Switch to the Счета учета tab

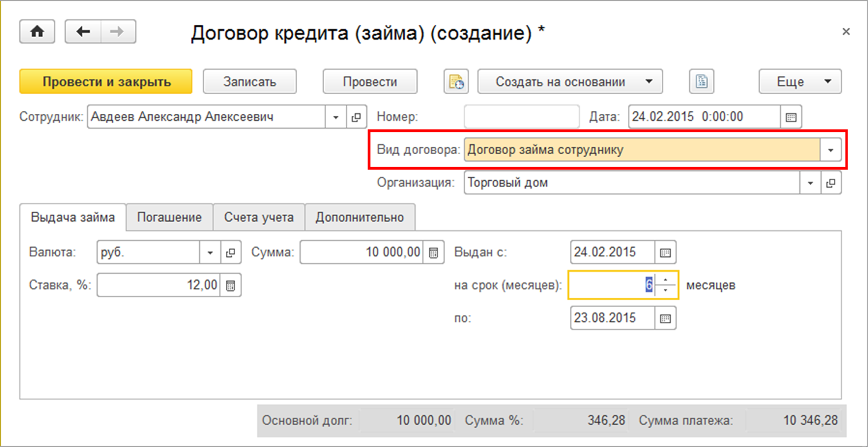click(259, 217)
